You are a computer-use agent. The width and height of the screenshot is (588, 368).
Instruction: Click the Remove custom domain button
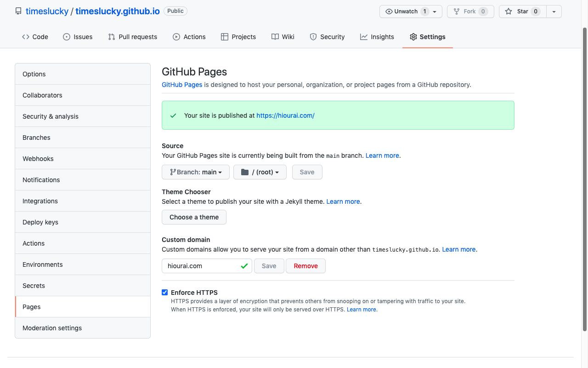305,266
